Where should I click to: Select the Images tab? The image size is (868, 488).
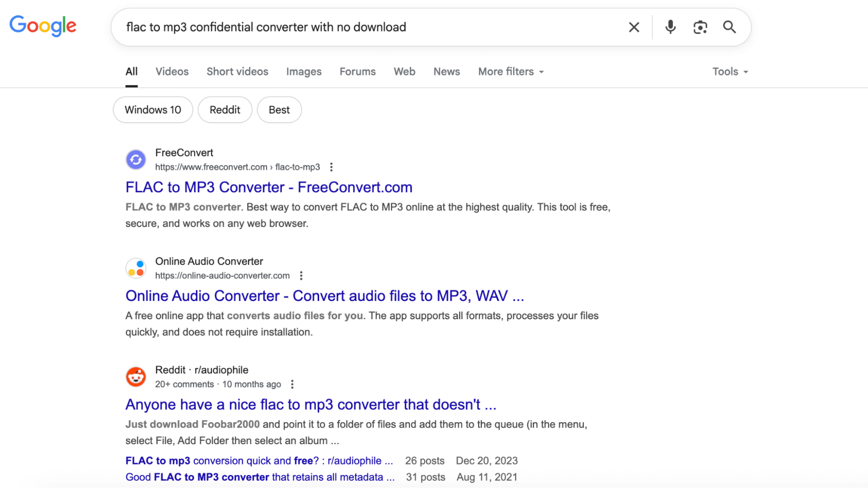304,72
